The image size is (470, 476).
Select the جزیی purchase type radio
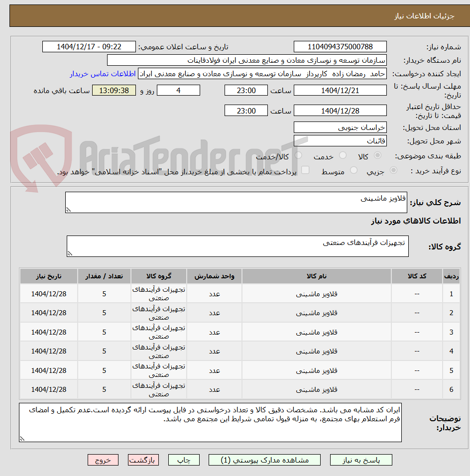pyautogui.click(x=393, y=170)
